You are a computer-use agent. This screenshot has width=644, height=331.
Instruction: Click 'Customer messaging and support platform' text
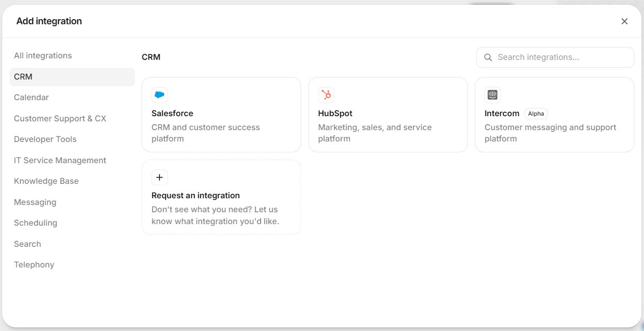pos(551,133)
